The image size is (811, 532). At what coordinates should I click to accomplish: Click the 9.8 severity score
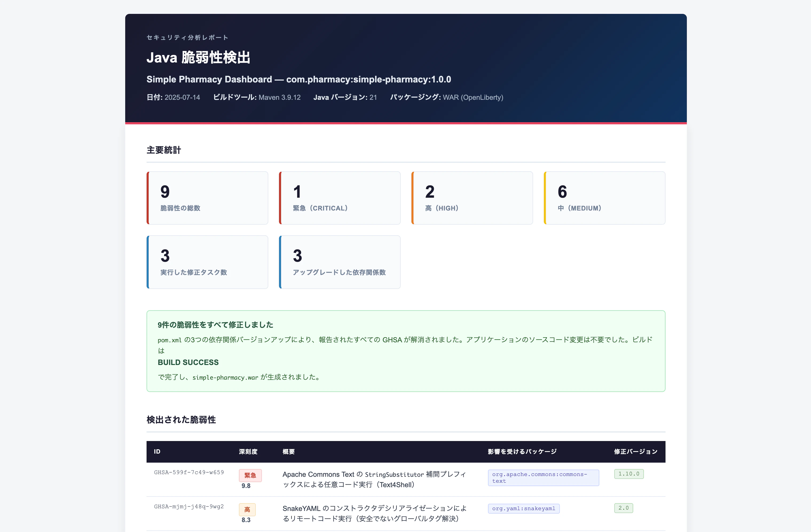(246, 486)
